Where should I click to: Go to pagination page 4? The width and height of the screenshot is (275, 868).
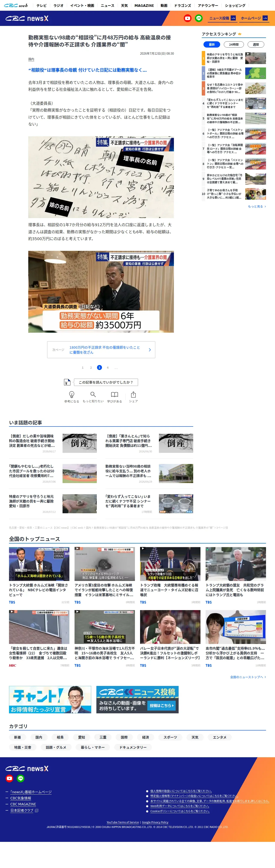pyautogui.click(x=108, y=368)
